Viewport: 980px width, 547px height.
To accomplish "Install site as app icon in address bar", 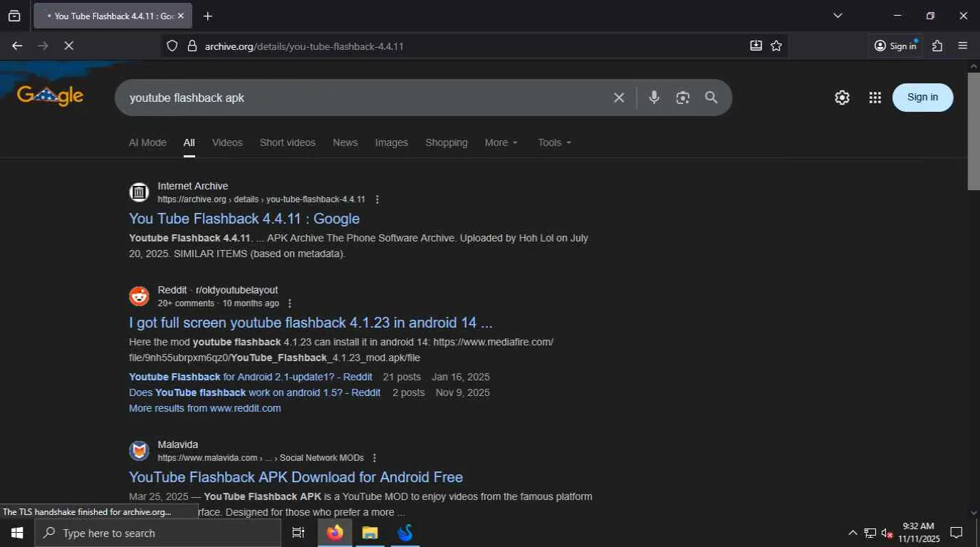I will 756,46.
